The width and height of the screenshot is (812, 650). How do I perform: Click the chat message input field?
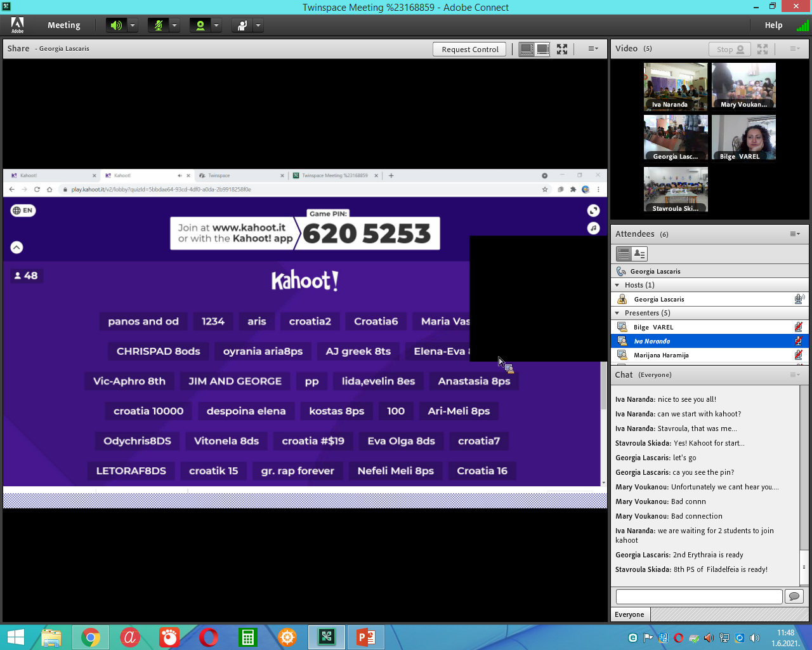point(699,597)
